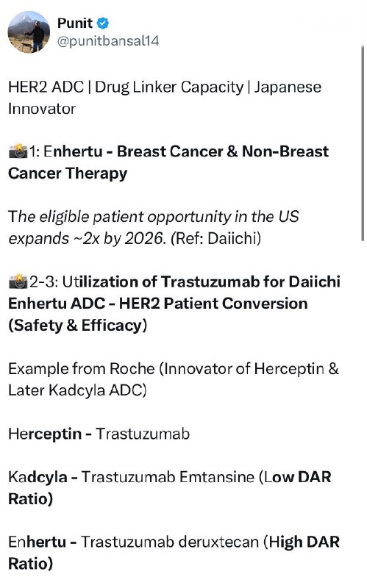Click the display name Punit
This screenshot has height=588, width=367.
pos(75,24)
